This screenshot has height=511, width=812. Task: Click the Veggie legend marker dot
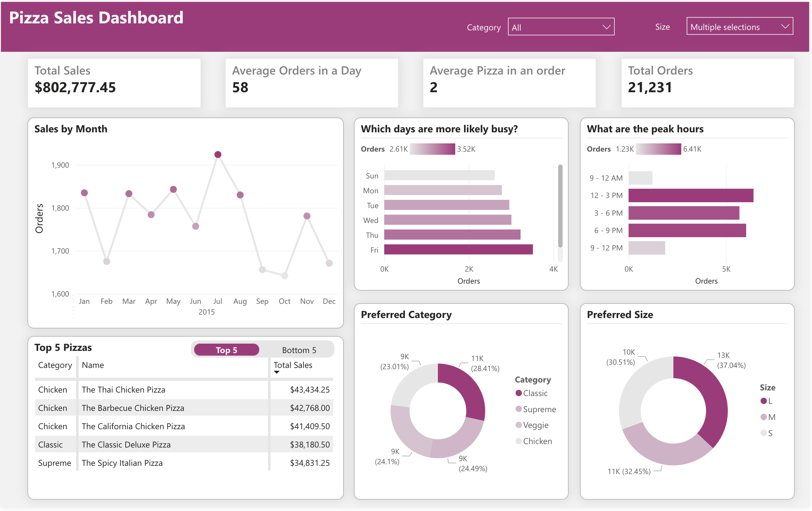[519, 425]
